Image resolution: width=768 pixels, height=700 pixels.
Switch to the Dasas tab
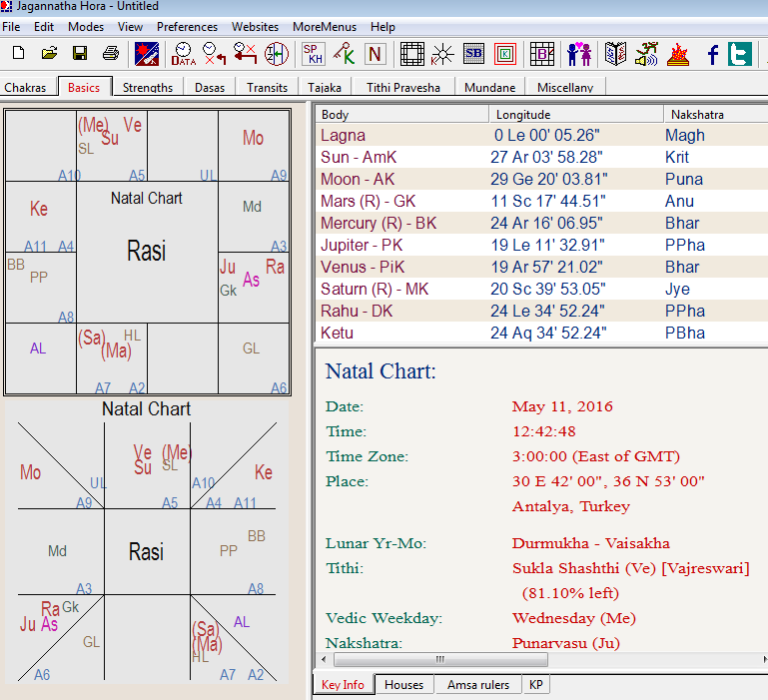[x=210, y=87]
